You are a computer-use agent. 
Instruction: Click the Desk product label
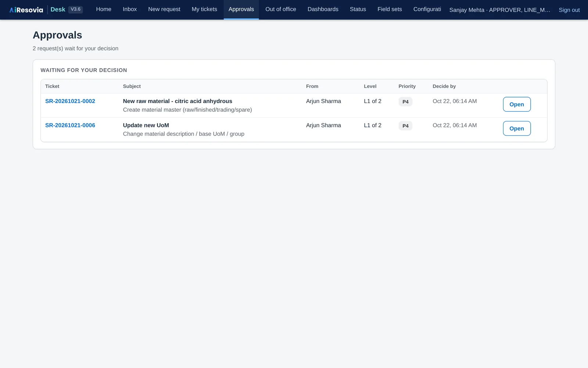pos(58,10)
